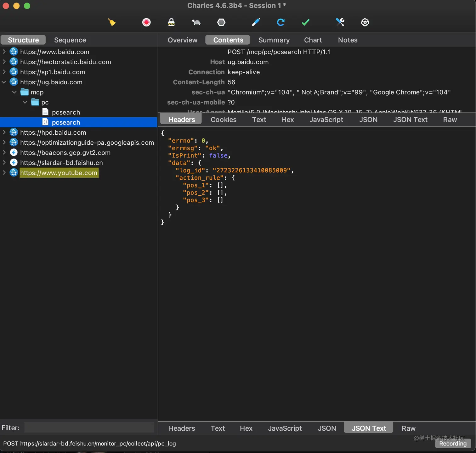Viewport: 476px width, 453px height.
Task: Click the Recording status button
Action: (453, 444)
